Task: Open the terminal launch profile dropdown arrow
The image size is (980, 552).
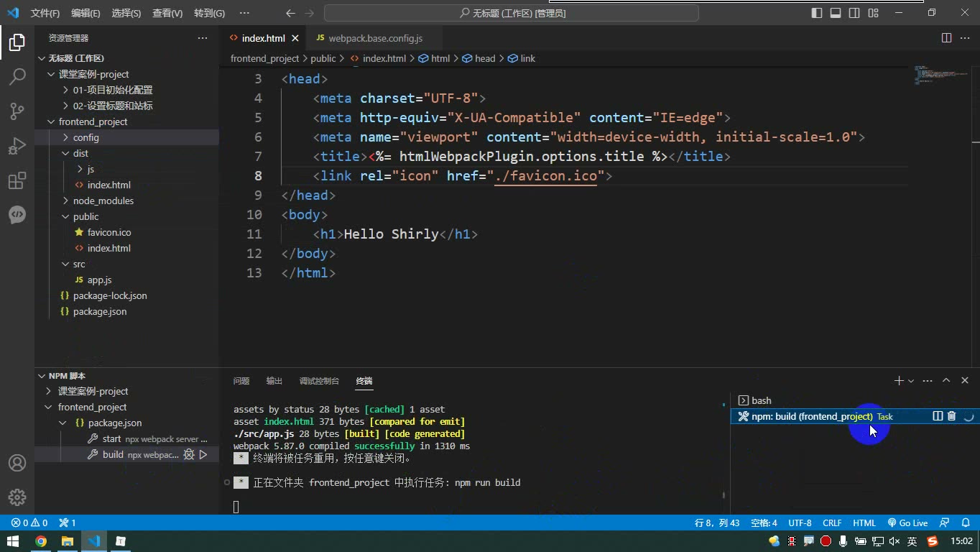Action: click(911, 381)
